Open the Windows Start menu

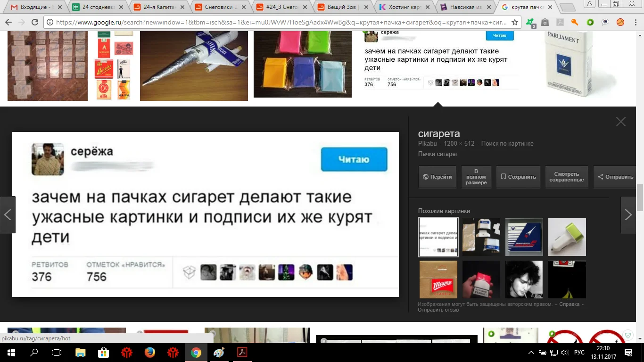(11, 352)
